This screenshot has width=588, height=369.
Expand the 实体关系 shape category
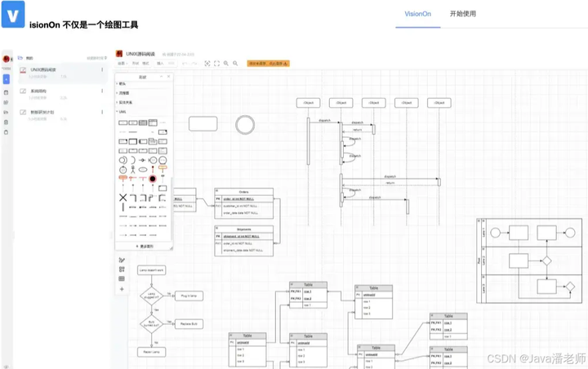point(125,102)
